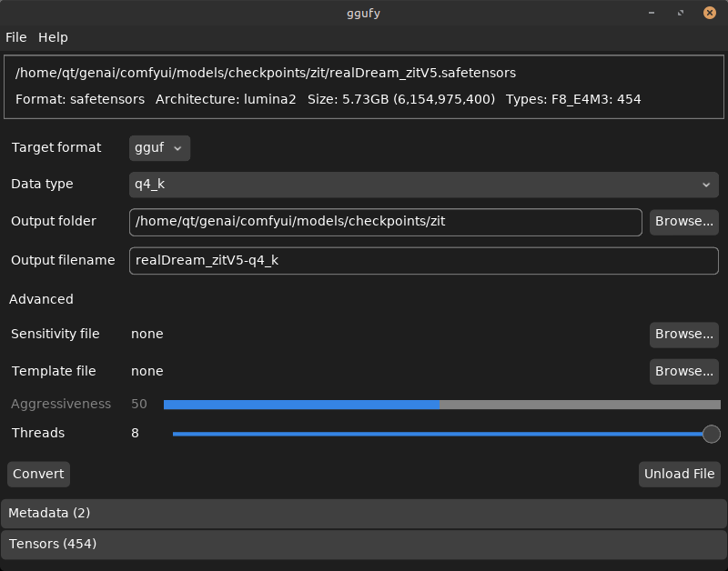Viewport: 728px width, 571px height.
Task: Open the Help menu
Action: (x=53, y=37)
